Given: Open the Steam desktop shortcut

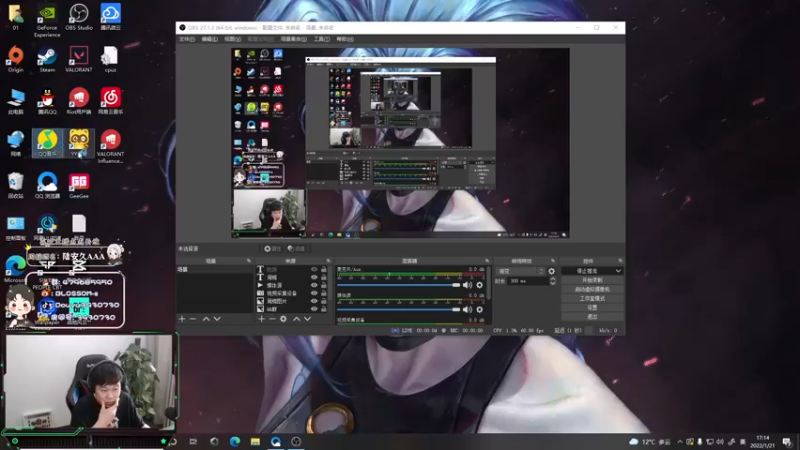Looking at the screenshot, I should coord(47,59).
